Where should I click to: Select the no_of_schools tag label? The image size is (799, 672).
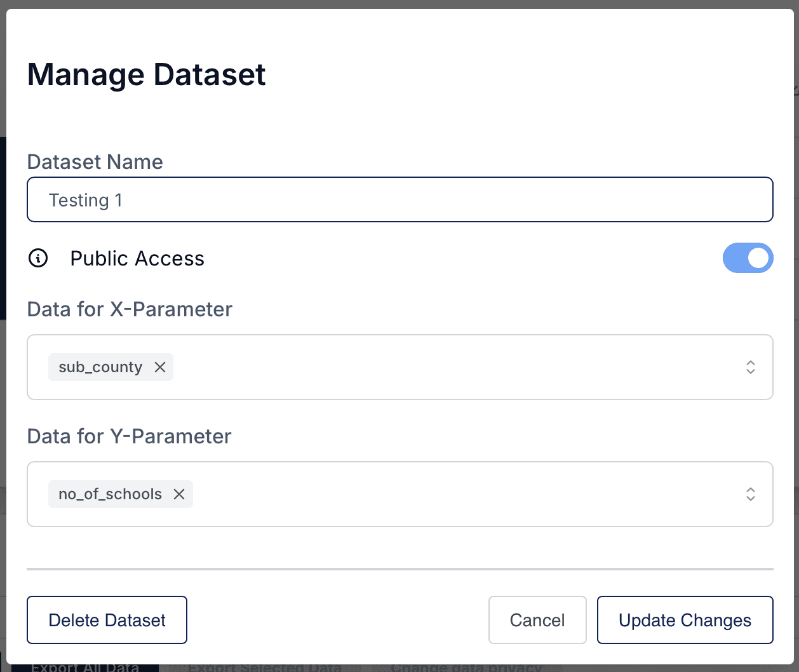tap(109, 494)
